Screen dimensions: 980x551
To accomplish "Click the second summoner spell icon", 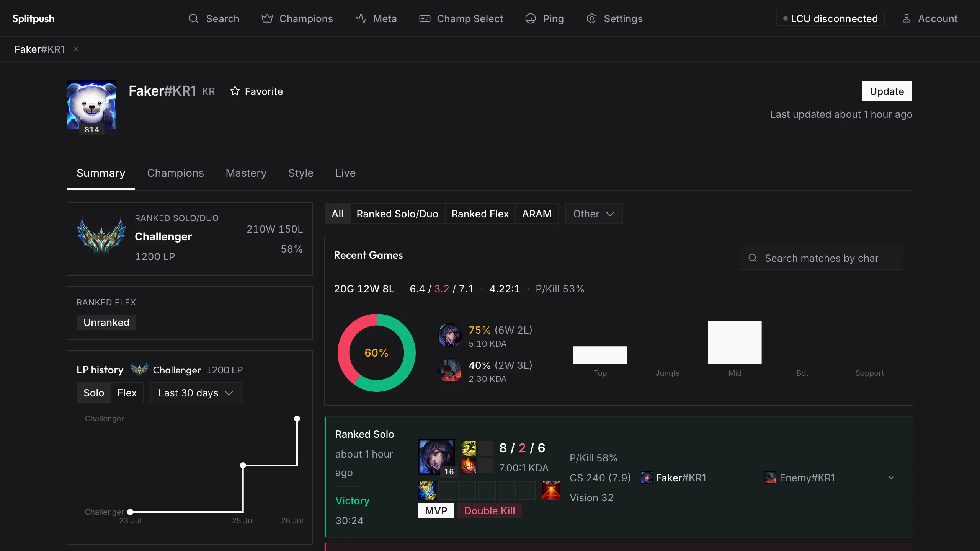I will (x=469, y=466).
